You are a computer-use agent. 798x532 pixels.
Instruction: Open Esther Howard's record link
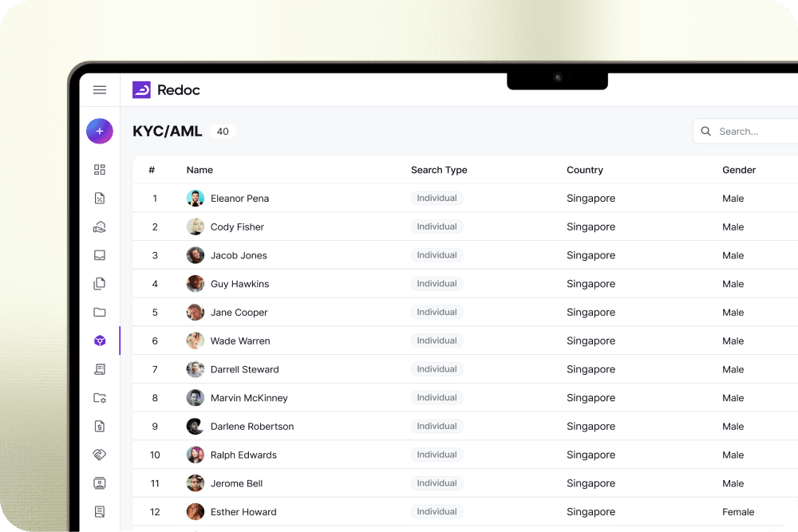coord(243,511)
